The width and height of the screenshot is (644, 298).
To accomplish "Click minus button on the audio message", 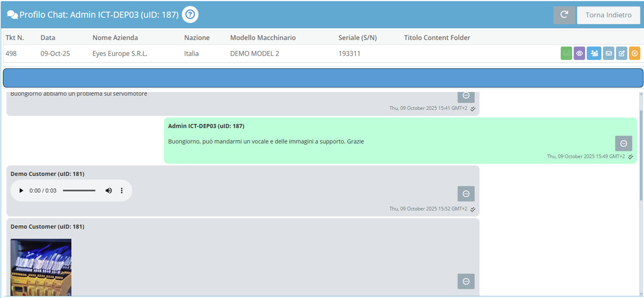I will click(466, 194).
